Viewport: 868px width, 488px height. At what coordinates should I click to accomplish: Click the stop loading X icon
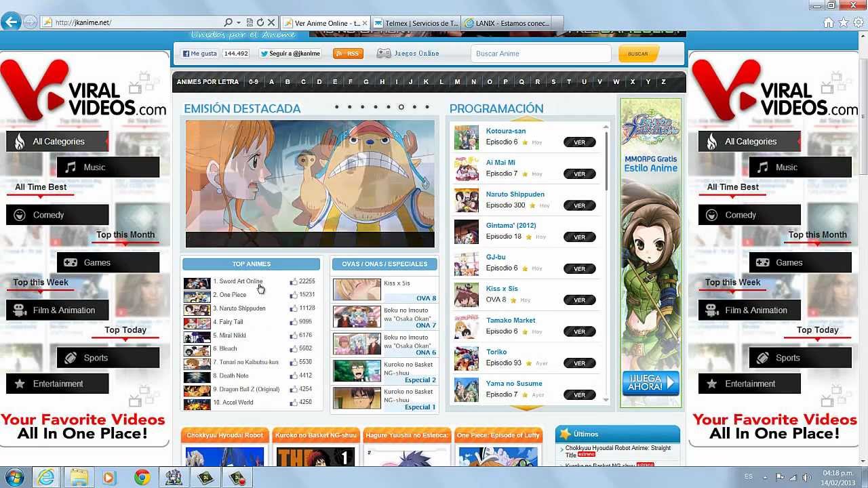[x=271, y=22]
